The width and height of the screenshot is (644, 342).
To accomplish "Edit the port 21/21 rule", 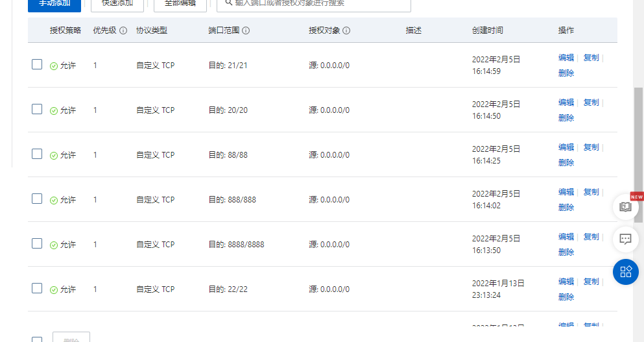I will (566, 58).
